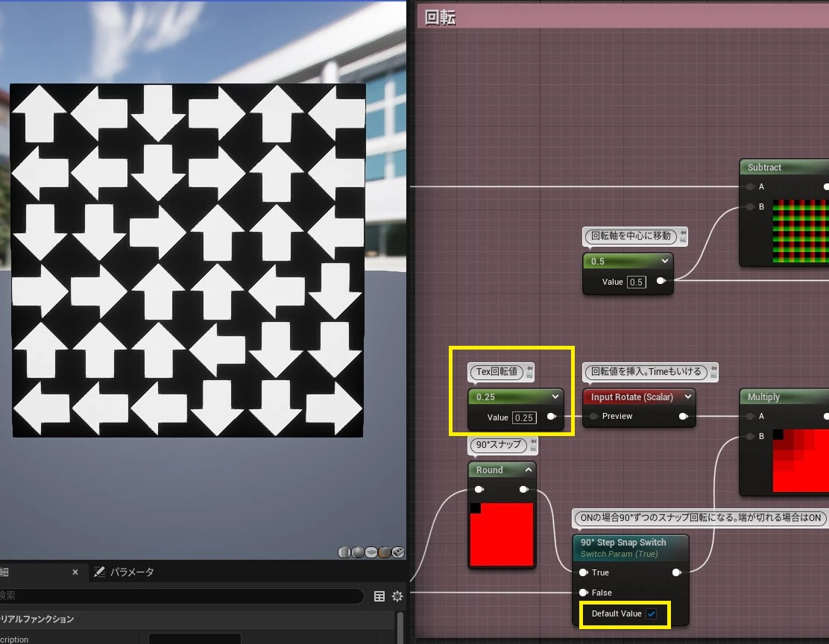829x644 pixels.
Task: Collapse the 0.25 constant node chevron
Action: [x=555, y=397]
